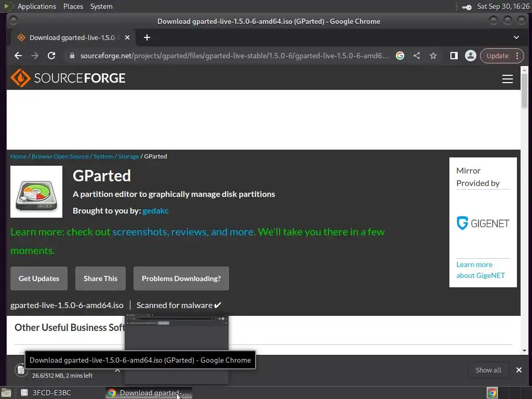Select the Download gparted Chrome taskbar item
532x399 pixels.
click(149, 393)
